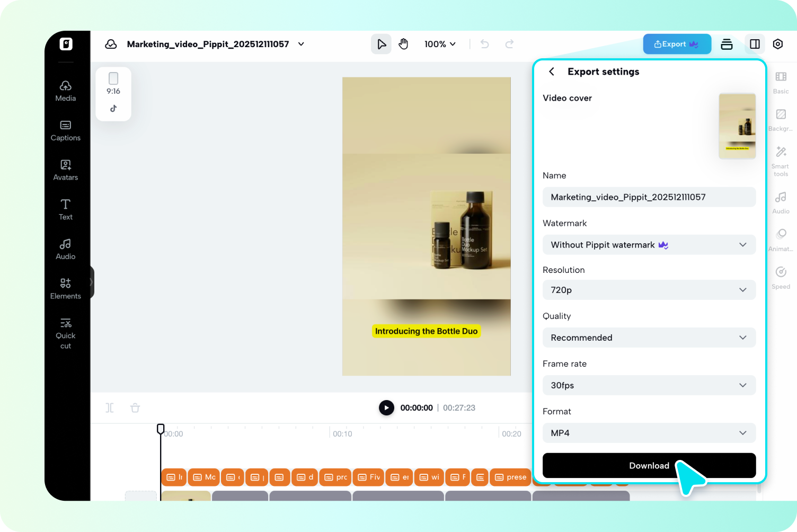
Task: Click the Download button
Action: coord(649,465)
